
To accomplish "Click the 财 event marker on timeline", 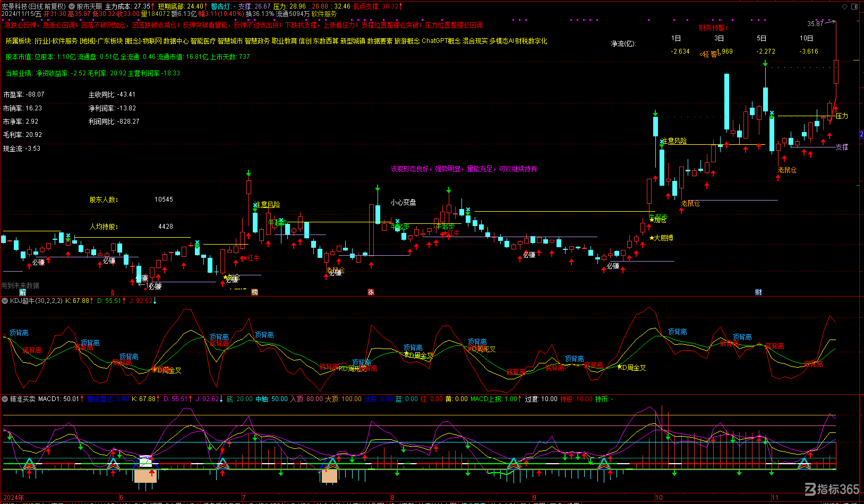I will [x=758, y=292].
